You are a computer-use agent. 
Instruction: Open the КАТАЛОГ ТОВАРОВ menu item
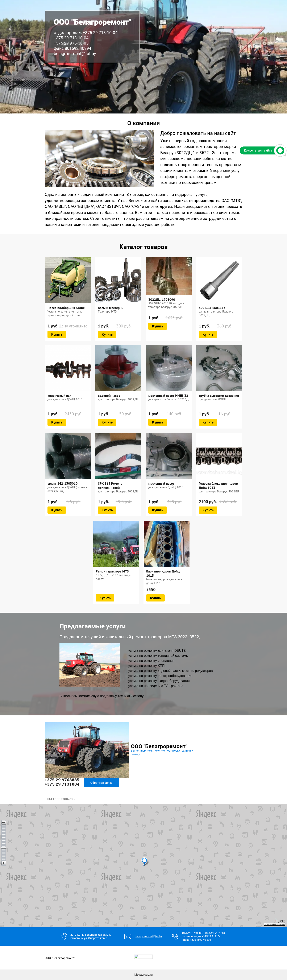click(x=61, y=799)
